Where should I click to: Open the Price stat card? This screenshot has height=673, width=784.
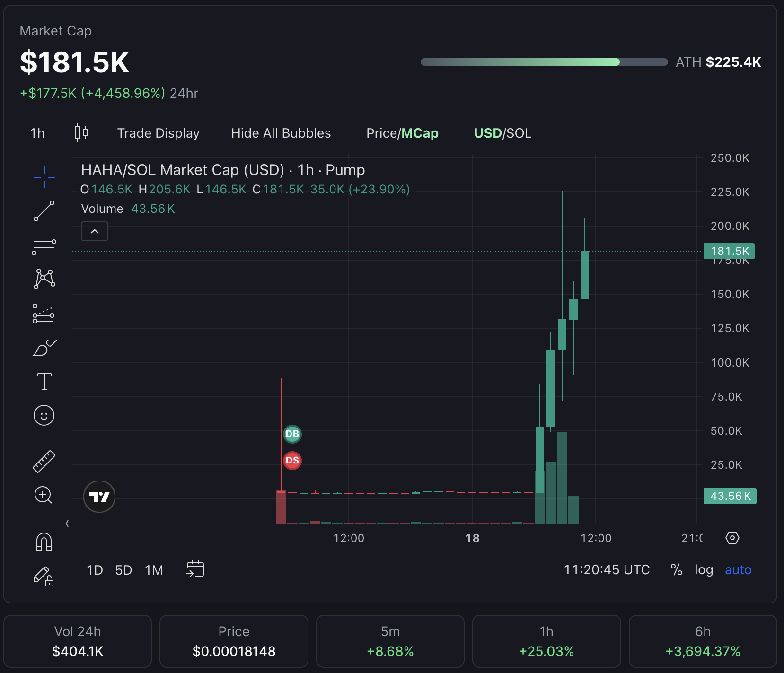pyautogui.click(x=234, y=641)
